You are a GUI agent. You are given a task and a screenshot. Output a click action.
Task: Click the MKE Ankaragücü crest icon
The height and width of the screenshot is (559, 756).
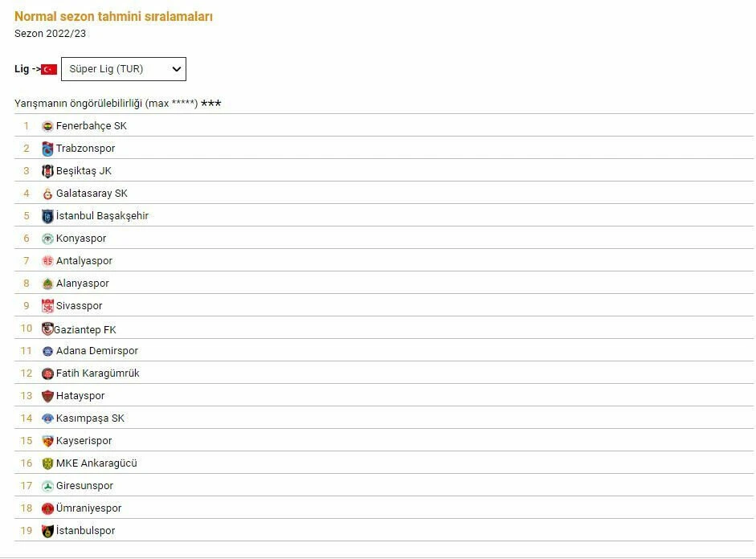50,463
